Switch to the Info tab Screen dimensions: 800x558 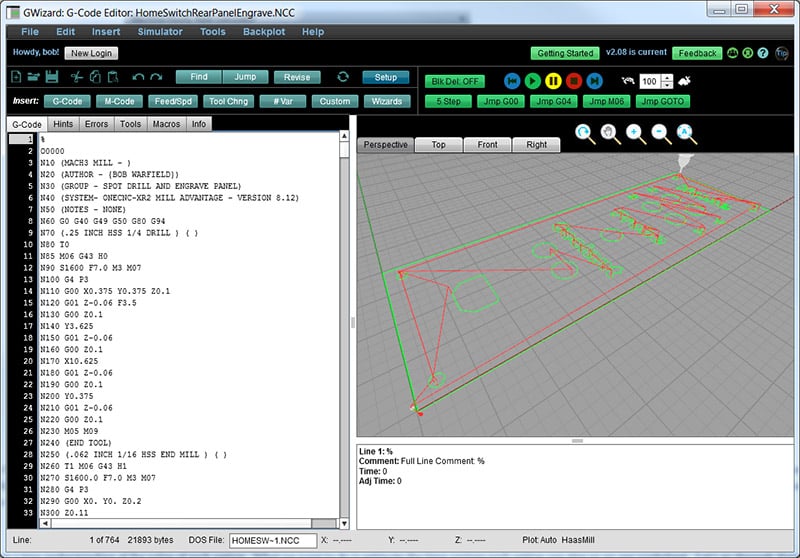pyautogui.click(x=199, y=124)
